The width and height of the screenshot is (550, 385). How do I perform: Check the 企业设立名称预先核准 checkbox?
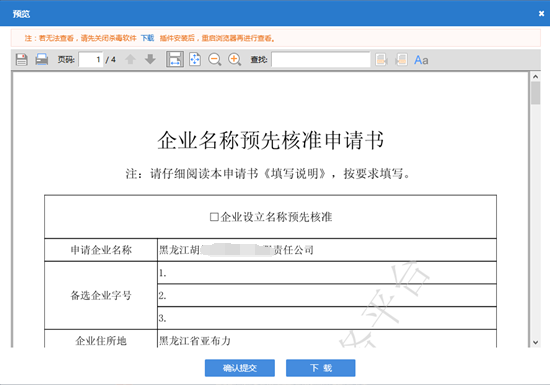pyautogui.click(x=214, y=217)
